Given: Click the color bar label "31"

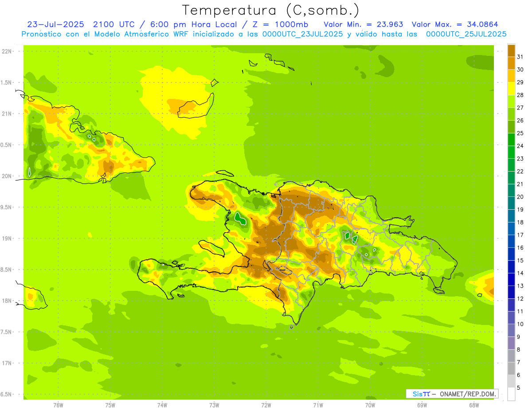Looking at the screenshot, I should point(520,57).
